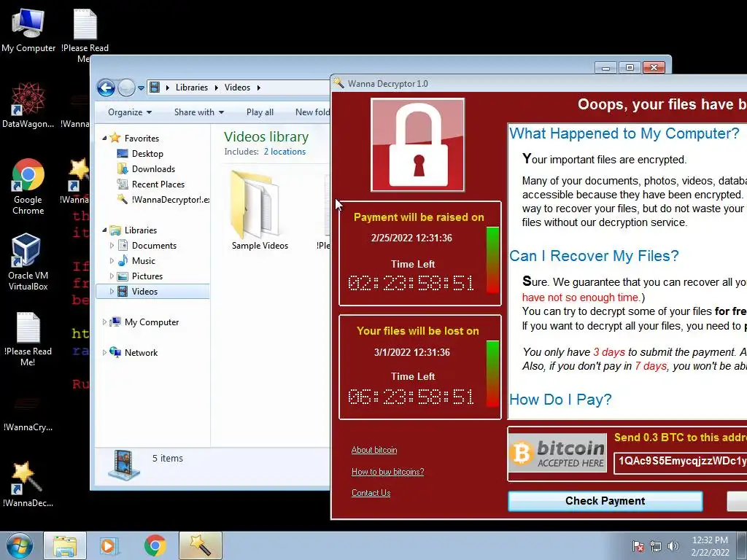Expand My Computer in navigation pane

105,322
